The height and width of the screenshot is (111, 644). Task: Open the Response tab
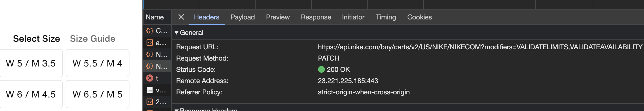[x=316, y=17]
